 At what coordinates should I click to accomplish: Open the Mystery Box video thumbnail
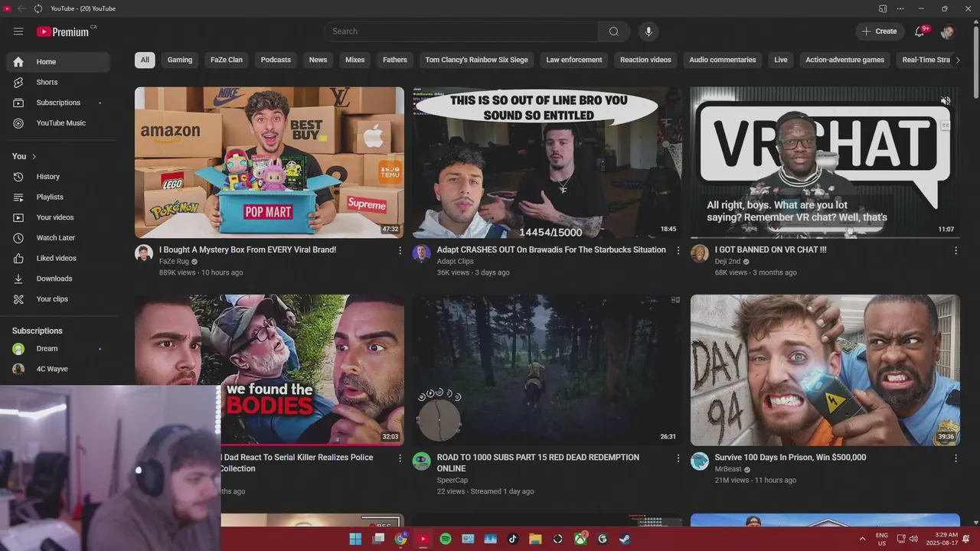click(269, 162)
